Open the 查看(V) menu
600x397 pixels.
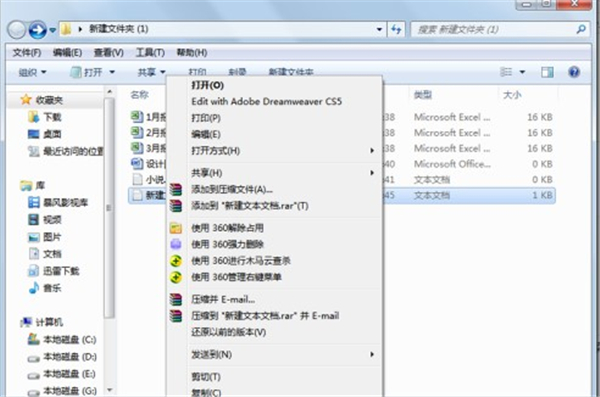click(109, 52)
